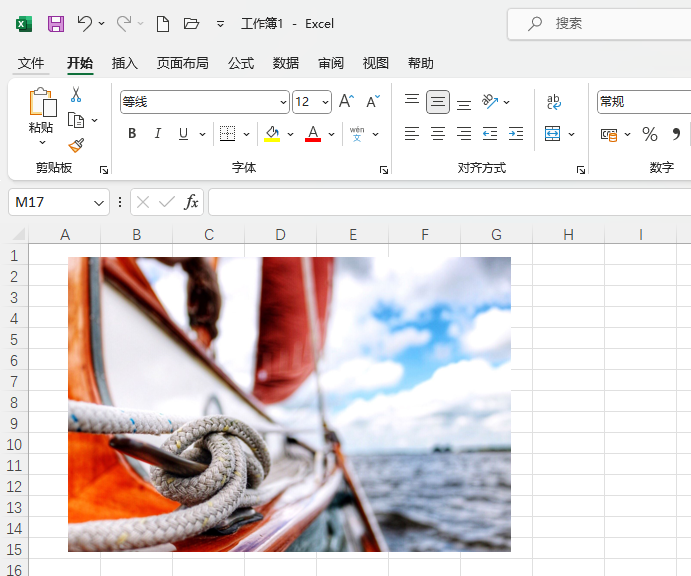
Task: Open the 帮助 tab
Action: click(x=420, y=63)
